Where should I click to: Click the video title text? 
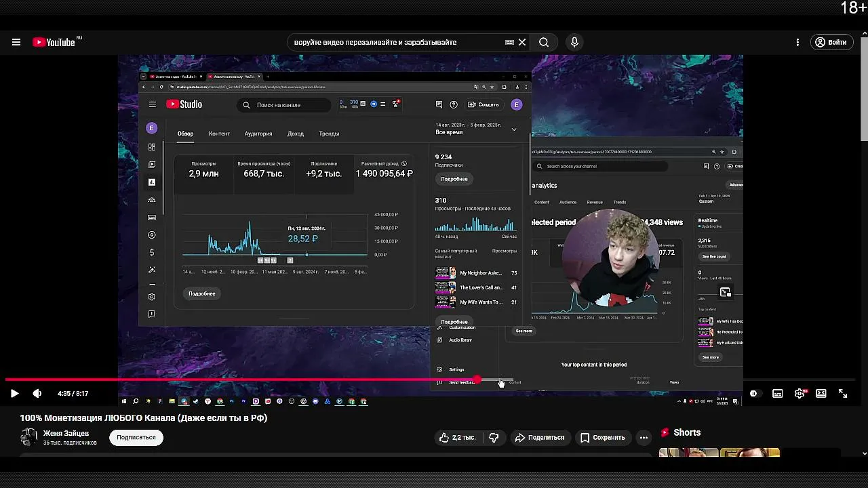[144, 418]
